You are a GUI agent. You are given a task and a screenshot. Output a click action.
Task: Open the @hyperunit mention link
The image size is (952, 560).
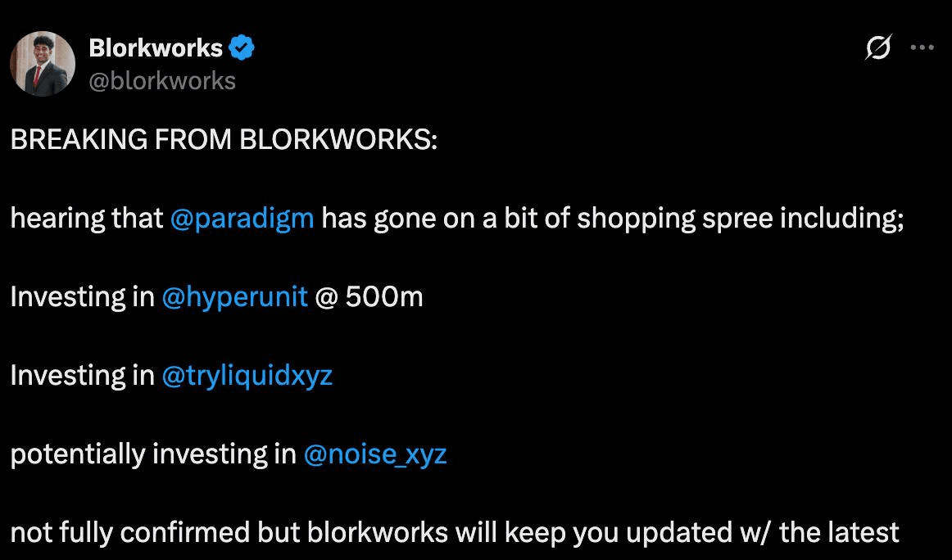point(236,296)
